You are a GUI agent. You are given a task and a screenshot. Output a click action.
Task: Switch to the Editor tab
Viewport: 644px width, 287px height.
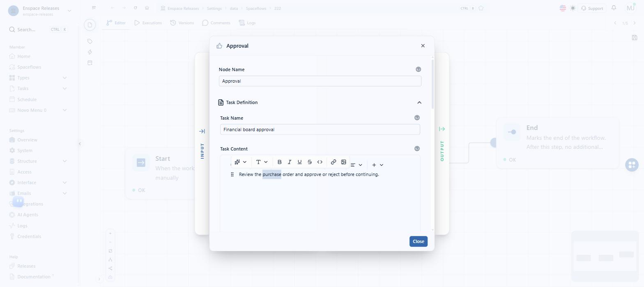116,23
